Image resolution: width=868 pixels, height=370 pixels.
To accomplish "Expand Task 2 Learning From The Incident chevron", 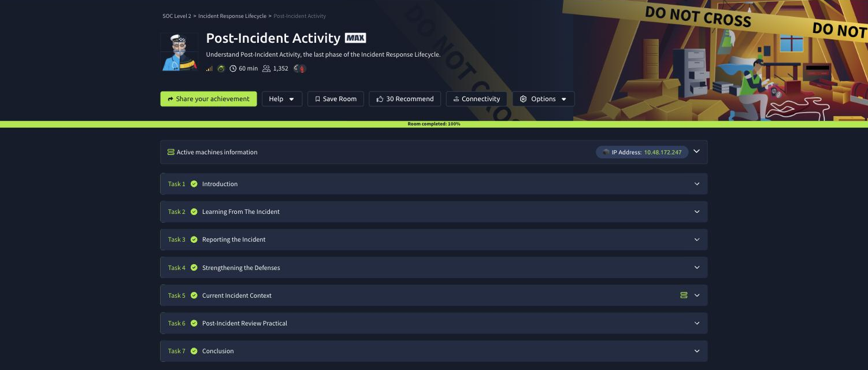I will [x=696, y=212].
